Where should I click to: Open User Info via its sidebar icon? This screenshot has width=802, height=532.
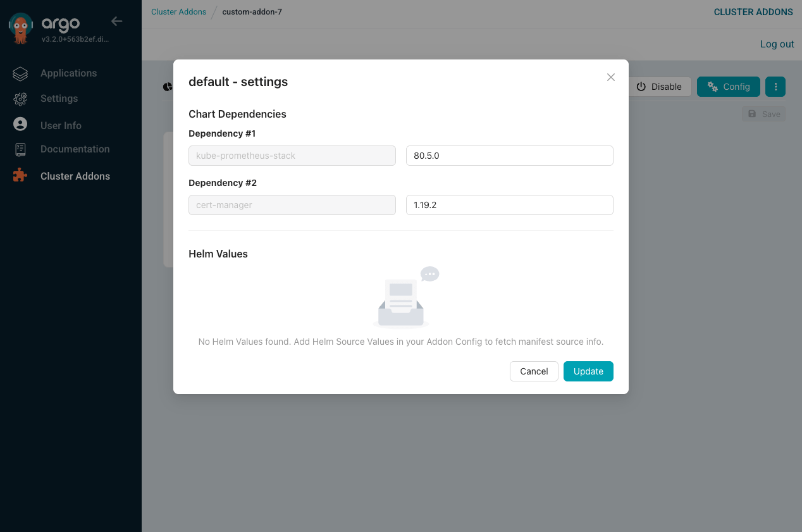(x=20, y=125)
